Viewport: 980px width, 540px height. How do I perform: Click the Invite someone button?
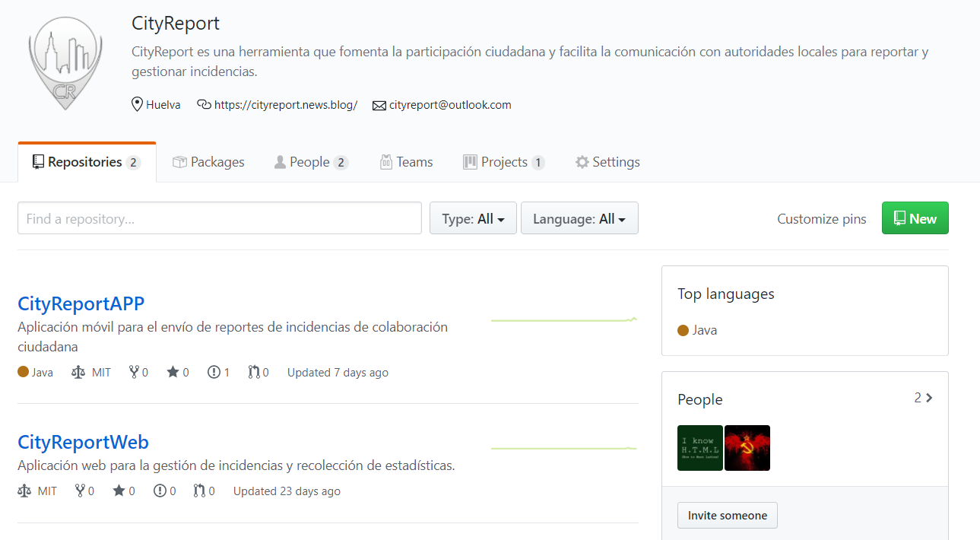(728, 515)
